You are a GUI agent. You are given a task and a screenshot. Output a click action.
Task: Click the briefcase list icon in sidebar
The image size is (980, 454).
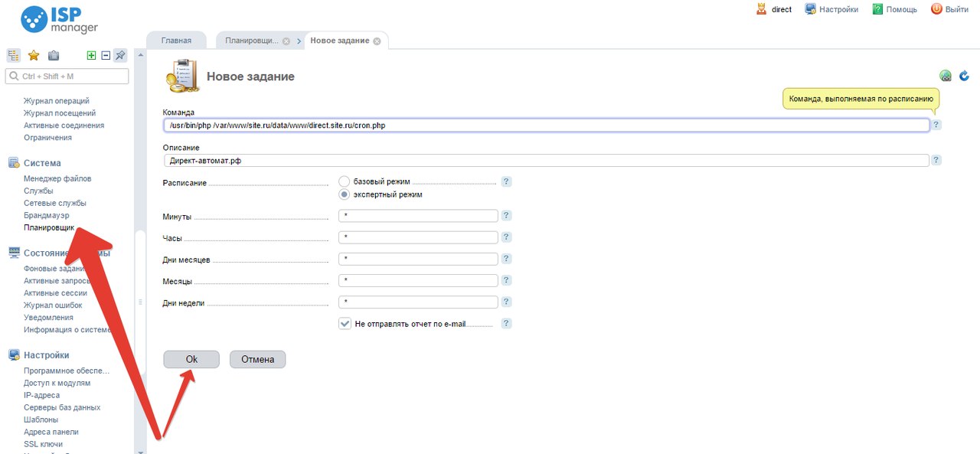pyautogui.click(x=54, y=55)
